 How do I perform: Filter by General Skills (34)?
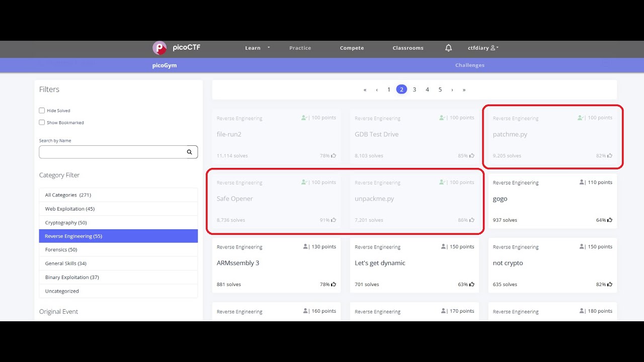click(x=118, y=263)
